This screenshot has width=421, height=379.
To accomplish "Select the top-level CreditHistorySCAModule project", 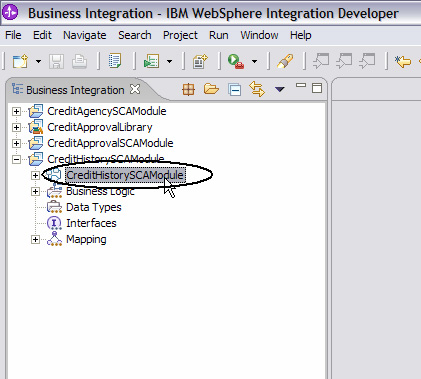I will point(106,159).
